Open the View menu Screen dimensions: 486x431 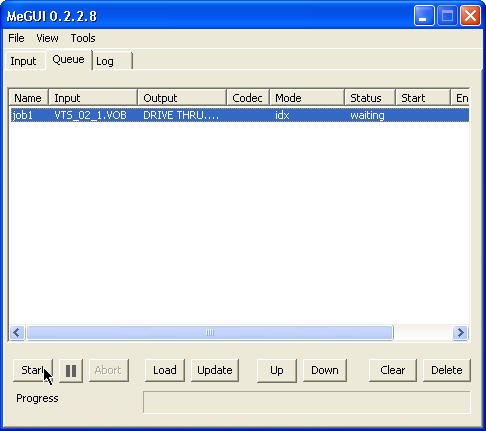(x=47, y=38)
